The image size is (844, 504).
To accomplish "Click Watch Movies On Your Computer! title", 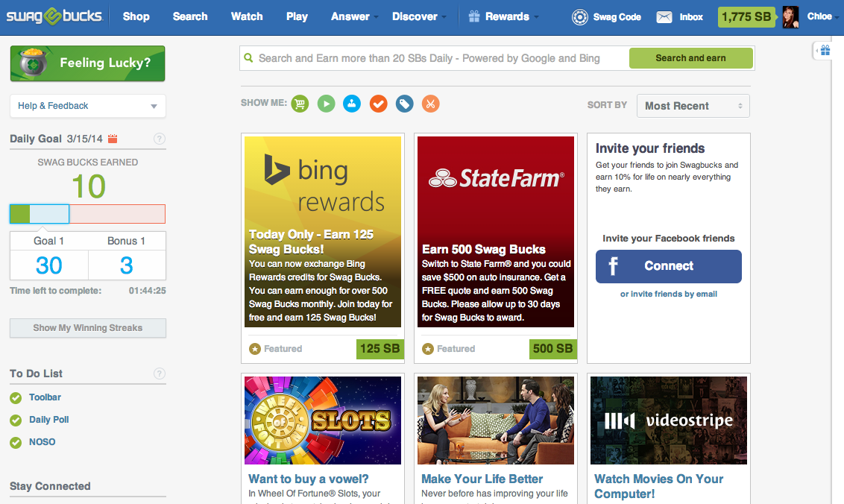I will click(659, 487).
